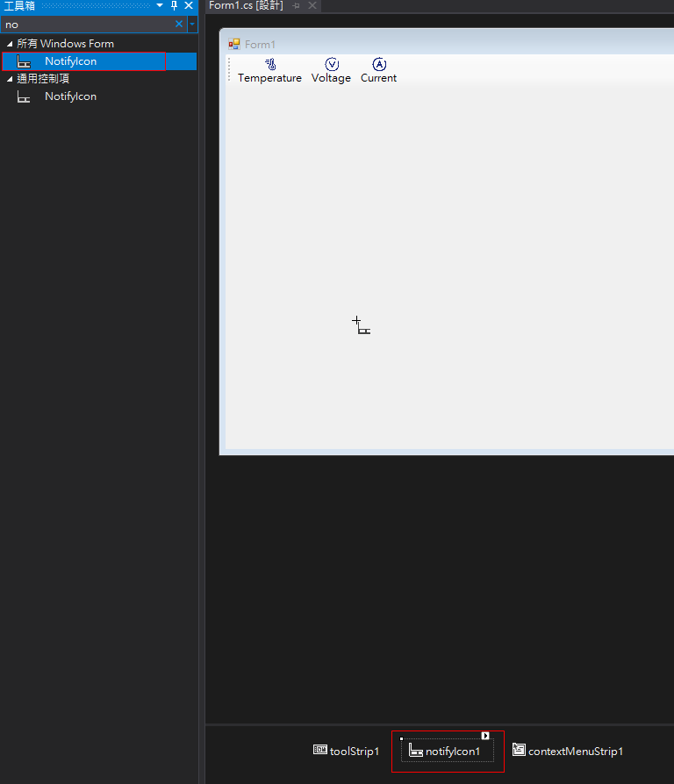Open the toolbox search options dropdown
This screenshot has height=784, width=674.
192,24
